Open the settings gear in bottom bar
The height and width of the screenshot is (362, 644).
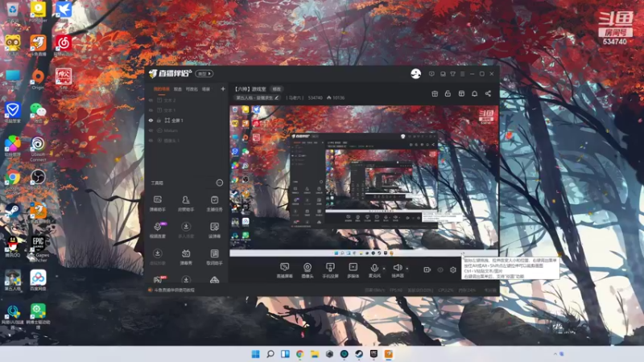[x=452, y=269]
